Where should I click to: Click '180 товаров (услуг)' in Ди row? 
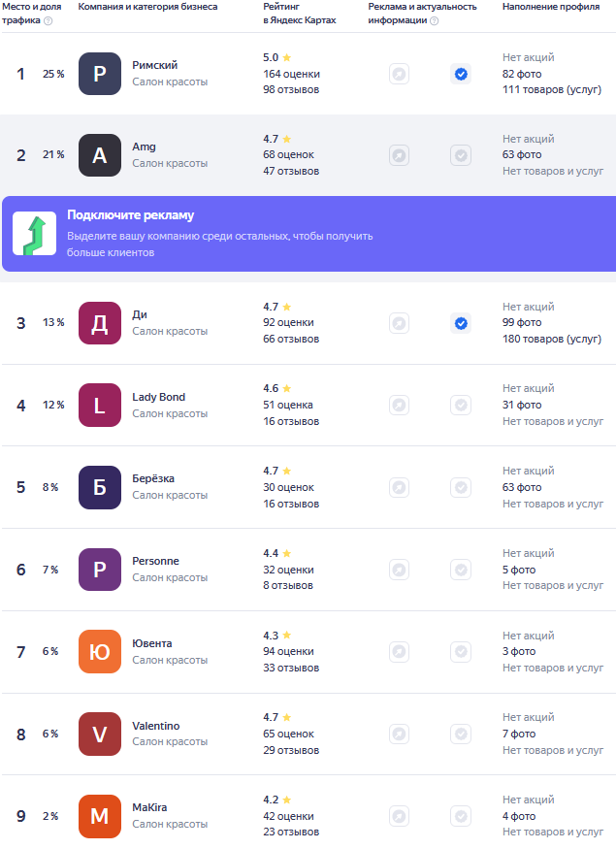(x=552, y=339)
